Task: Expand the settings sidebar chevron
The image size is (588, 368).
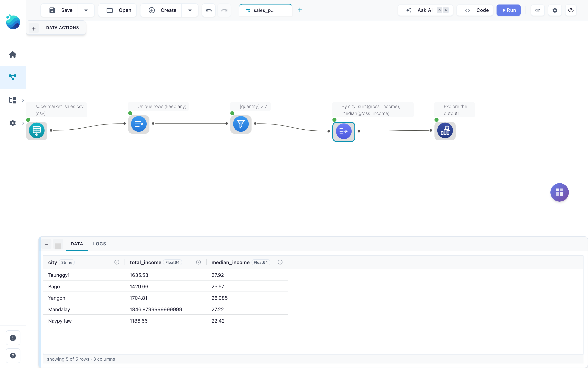Action: [x=23, y=123]
